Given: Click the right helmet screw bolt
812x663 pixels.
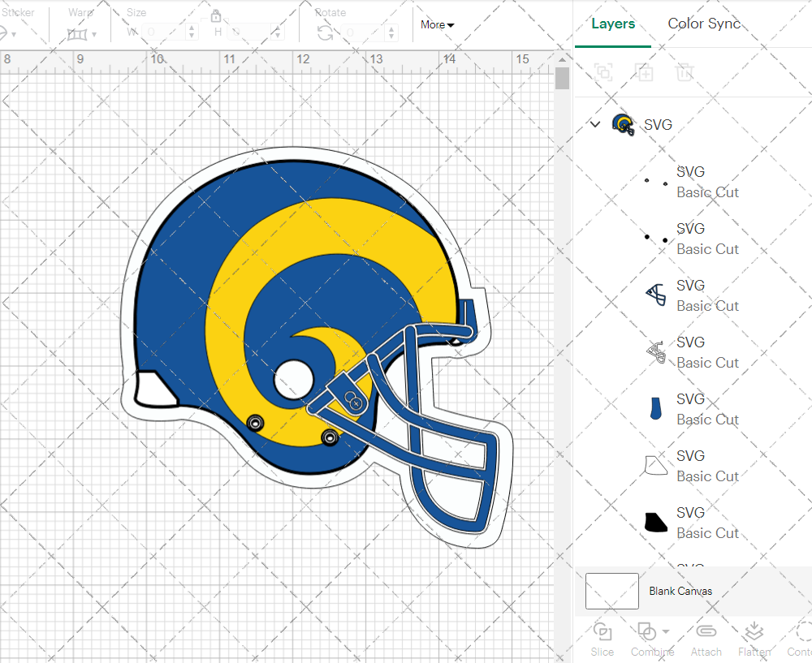Looking at the screenshot, I should [x=330, y=437].
